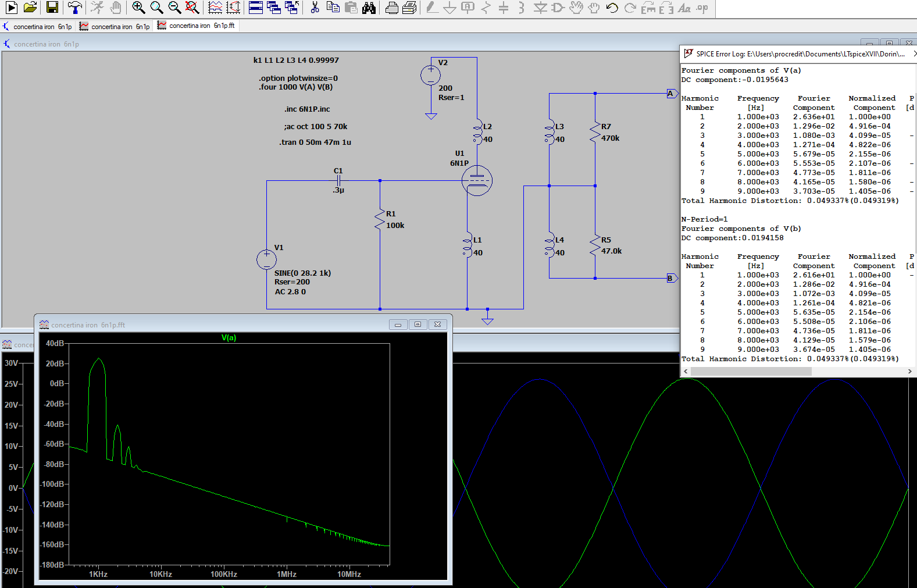The width and height of the screenshot is (917, 588).
Task: Click the V(a) trace label in FFT plot
Action: [x=229, y=338]
